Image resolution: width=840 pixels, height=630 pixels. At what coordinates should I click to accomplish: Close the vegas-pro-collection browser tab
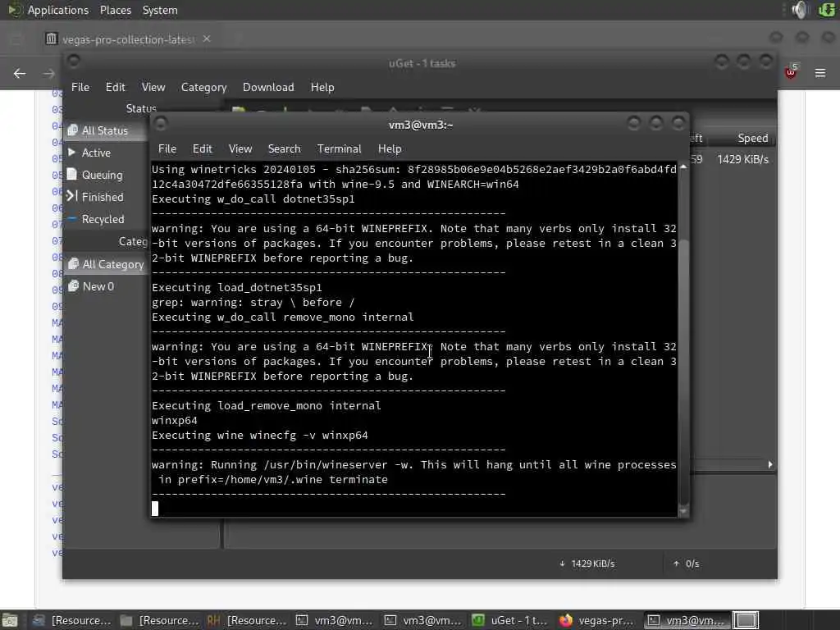coord(207,39)
